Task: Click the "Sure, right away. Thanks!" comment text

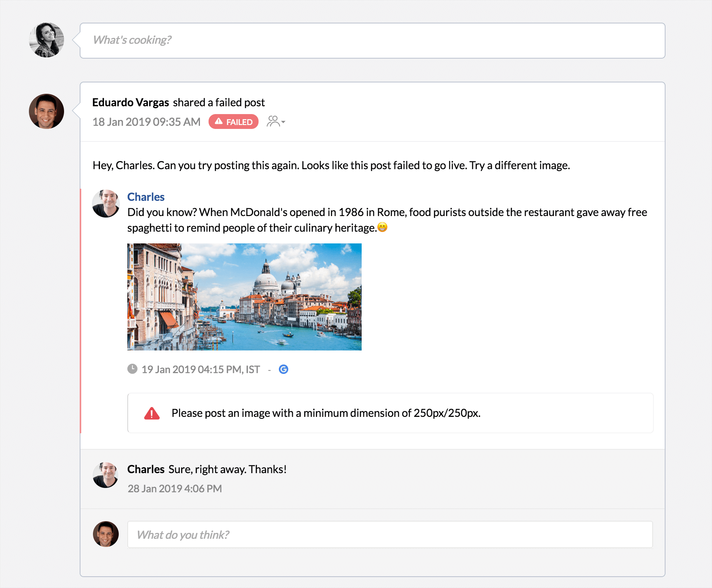Action: pyautogui.click(x=228, y=469)
